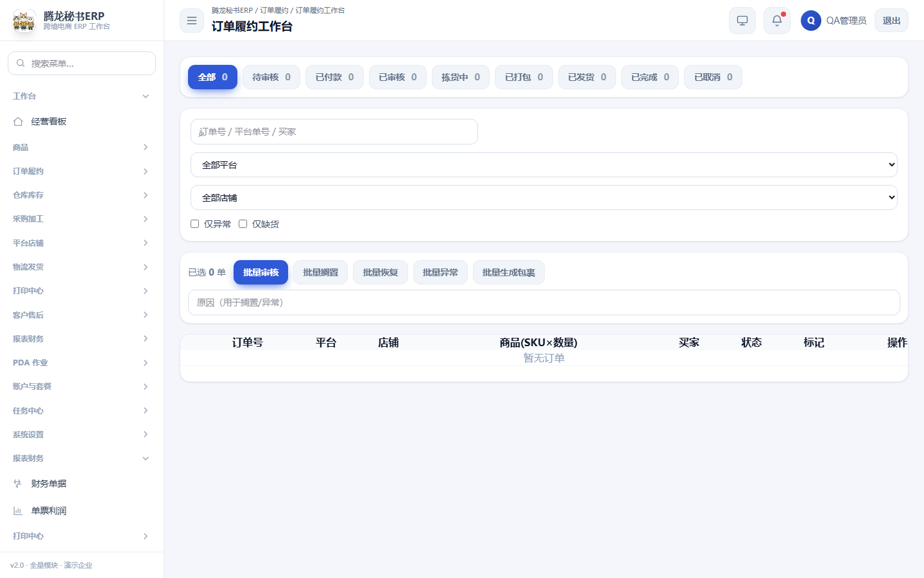Open 单票利润 in the sidebar

click(81, 511)
